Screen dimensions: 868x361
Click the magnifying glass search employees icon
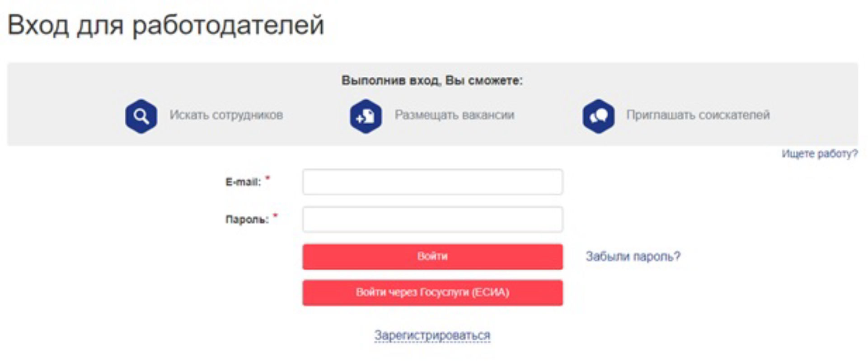pyautogui.click(x=141, y=116)
